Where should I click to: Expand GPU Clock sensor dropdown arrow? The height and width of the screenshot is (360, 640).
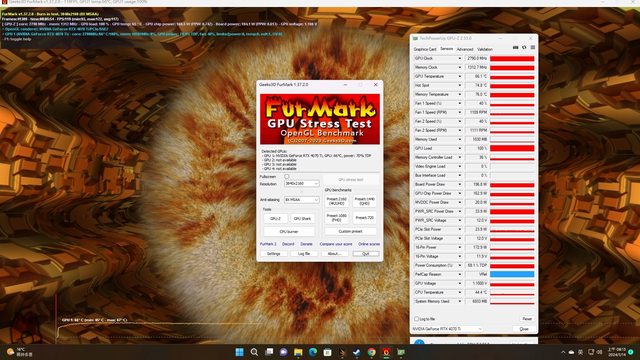pyautogui.click(x=460, y=58)
